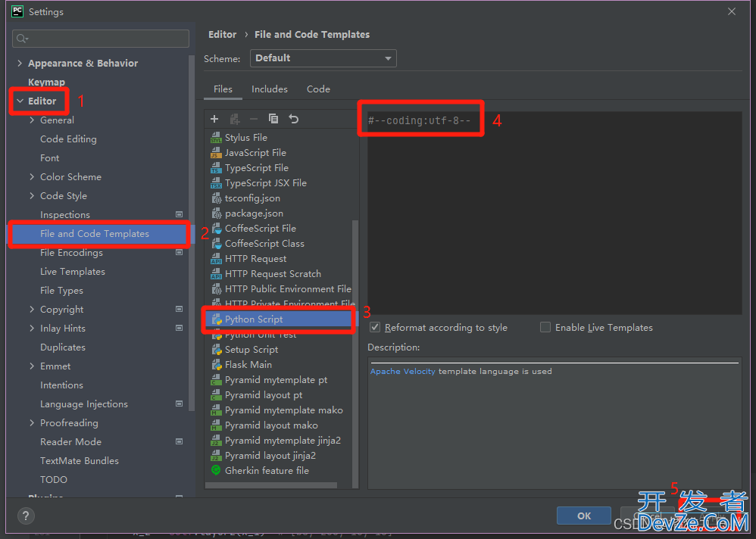Expand the Emmet node arrow
This screenshot has width=756, height=539.
point(32,366)
